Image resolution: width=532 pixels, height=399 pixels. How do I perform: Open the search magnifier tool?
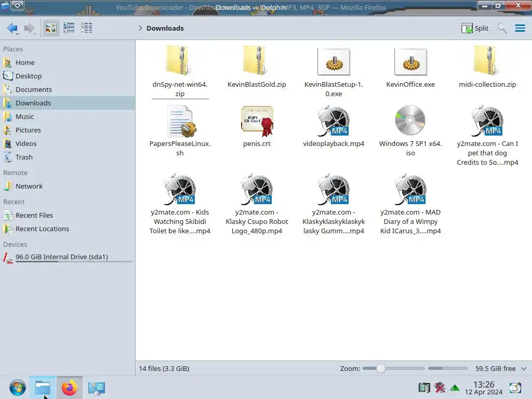[x=502, y=28]
